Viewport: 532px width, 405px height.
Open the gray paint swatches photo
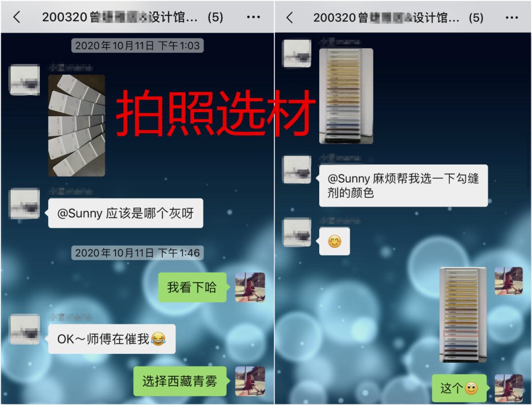77,125
